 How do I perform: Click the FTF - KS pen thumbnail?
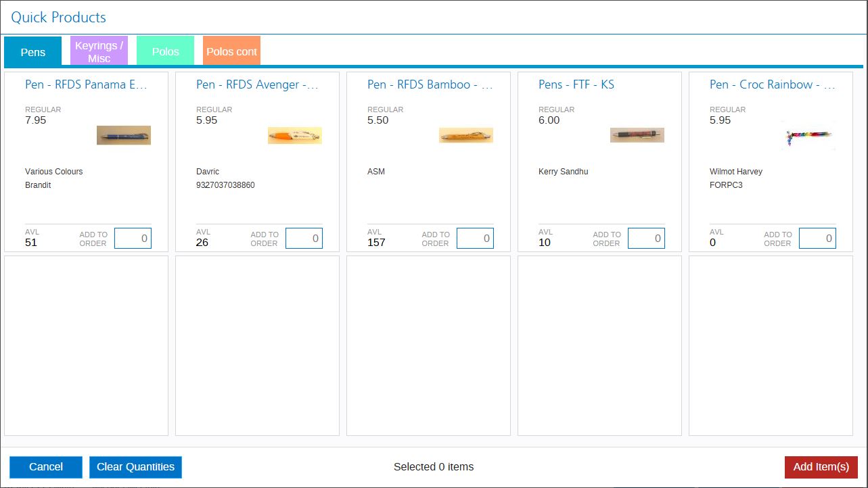click(637, 135)
